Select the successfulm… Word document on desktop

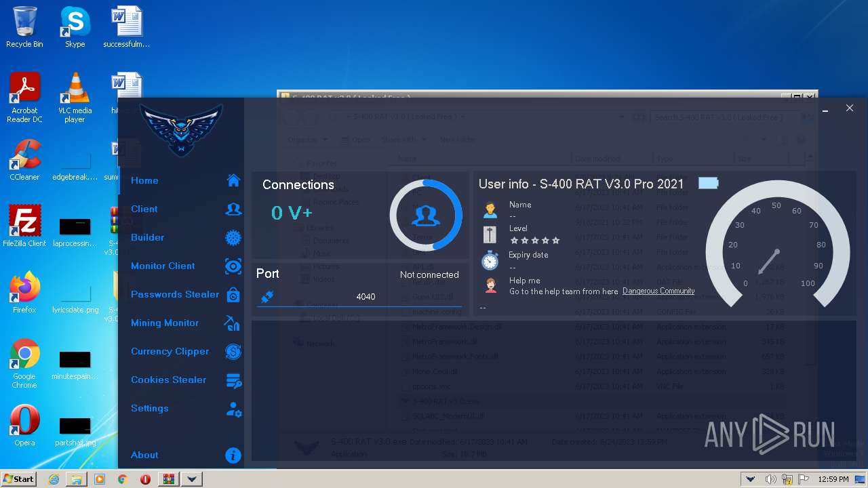click(126, 27)
